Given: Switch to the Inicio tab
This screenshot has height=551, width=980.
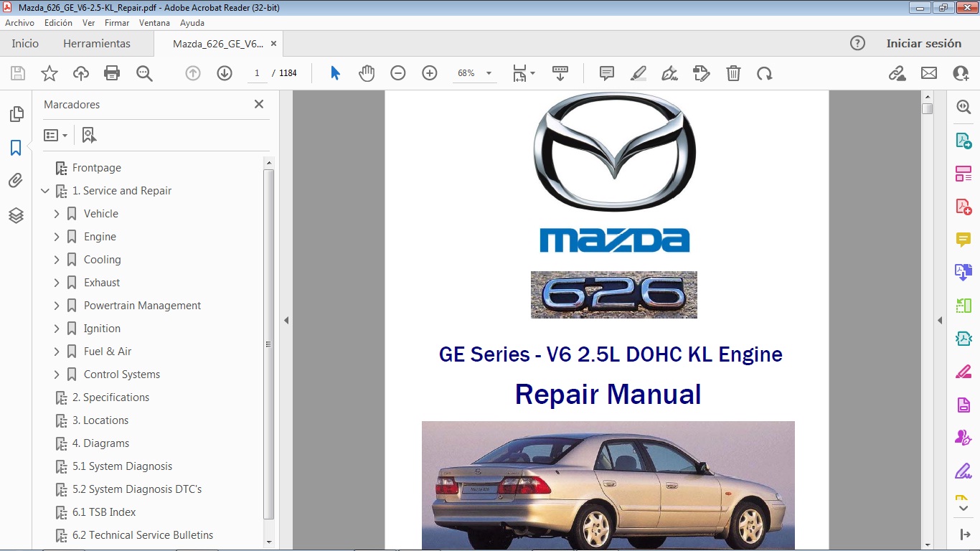Looking at the screenshot, I should click(x=25, y=43).
